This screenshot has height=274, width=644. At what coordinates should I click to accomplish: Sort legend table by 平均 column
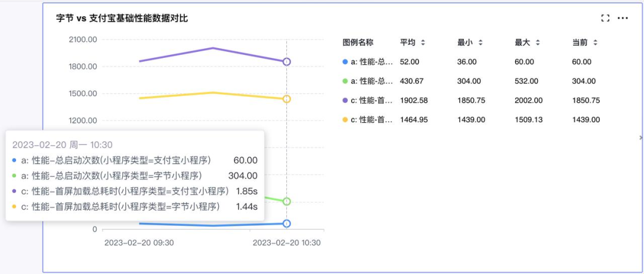pos(423,42)
